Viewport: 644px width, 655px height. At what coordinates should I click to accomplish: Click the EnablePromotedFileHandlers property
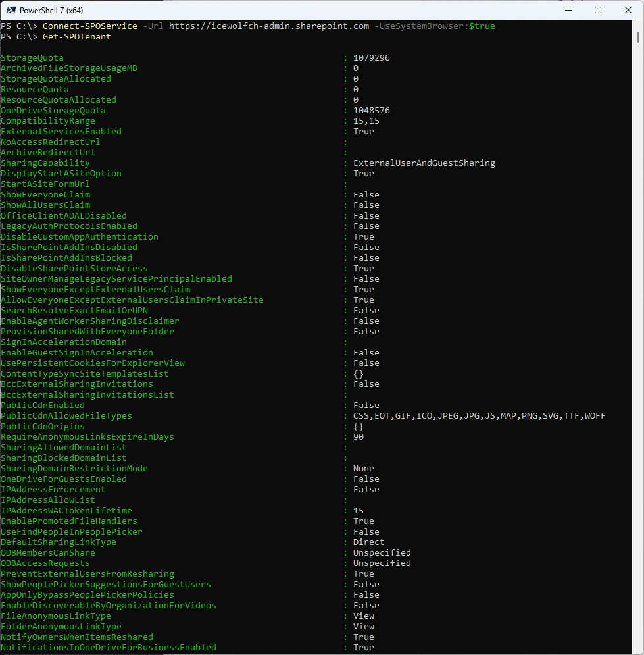coord(69,521)
